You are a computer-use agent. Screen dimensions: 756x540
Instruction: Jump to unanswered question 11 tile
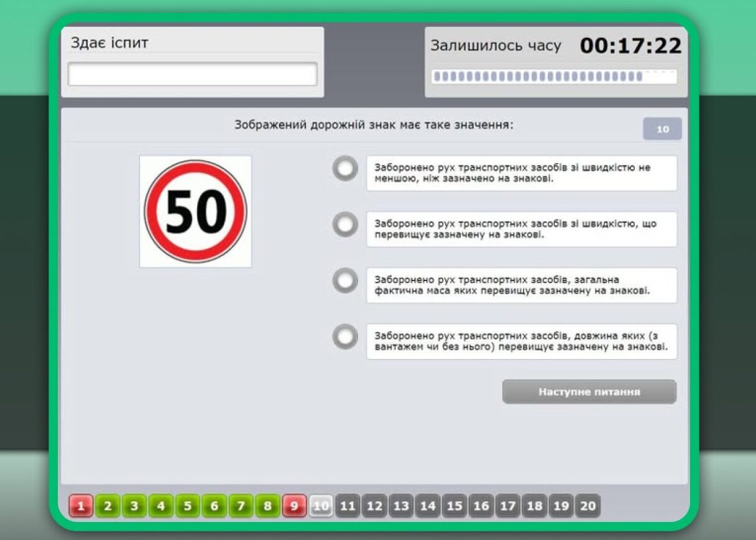pos(348,506)
